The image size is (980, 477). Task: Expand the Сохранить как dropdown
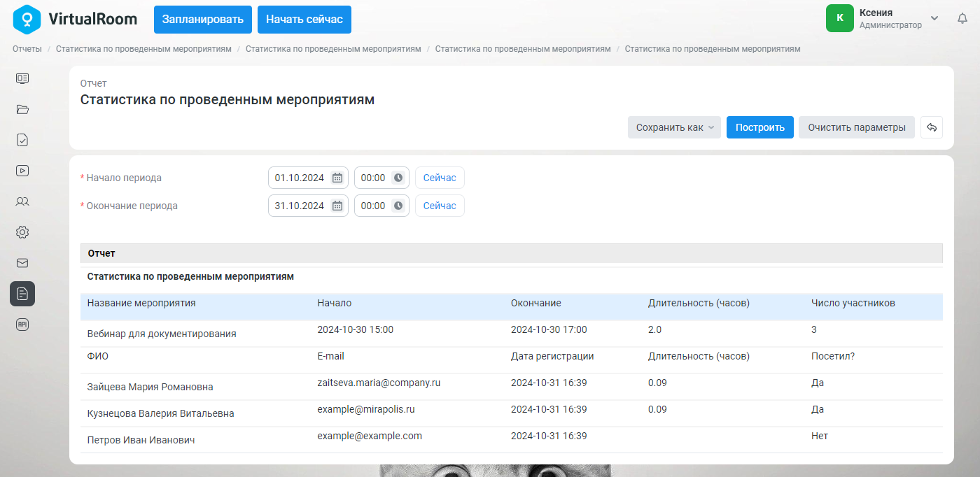(x=674, y=127)
